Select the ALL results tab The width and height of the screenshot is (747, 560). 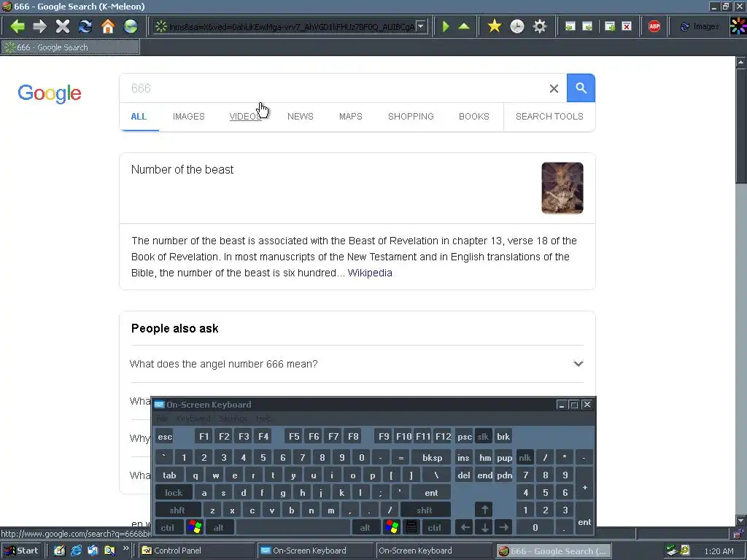pyautogui.click(x=139, y=117)
